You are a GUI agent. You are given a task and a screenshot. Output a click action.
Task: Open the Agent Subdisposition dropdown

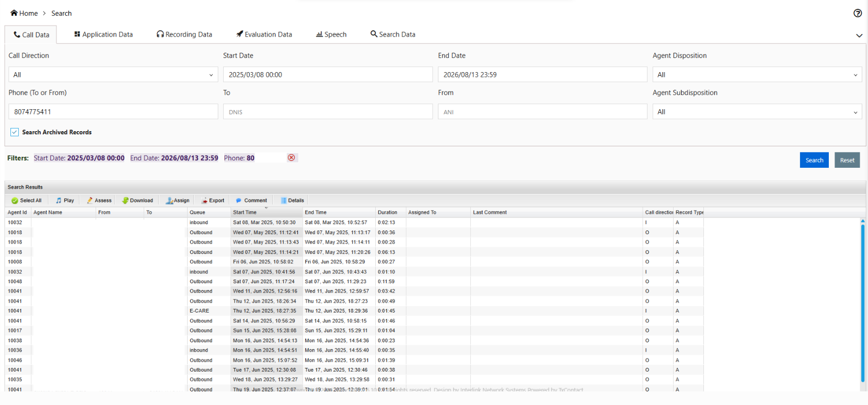(757, 112)
